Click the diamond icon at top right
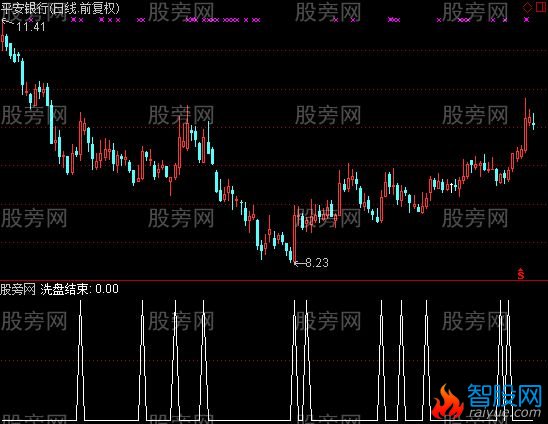 [x=527, y=7]
